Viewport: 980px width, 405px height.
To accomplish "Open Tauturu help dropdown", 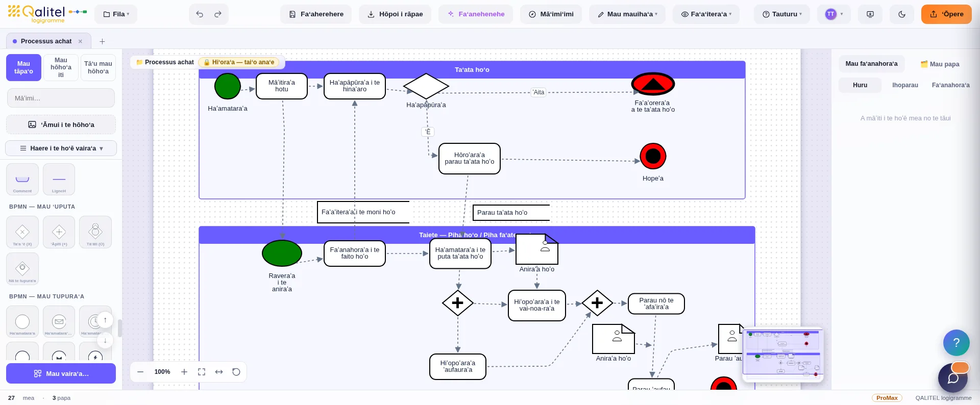I will tap(782, 14).
